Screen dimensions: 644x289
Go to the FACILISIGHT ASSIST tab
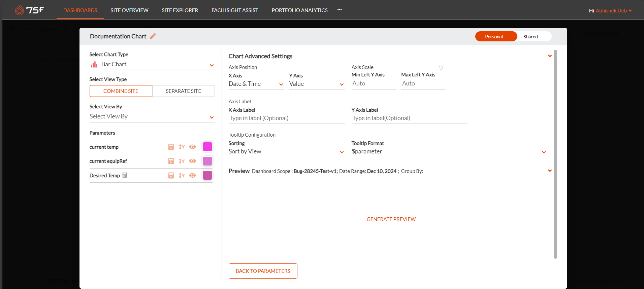point(235,10)
